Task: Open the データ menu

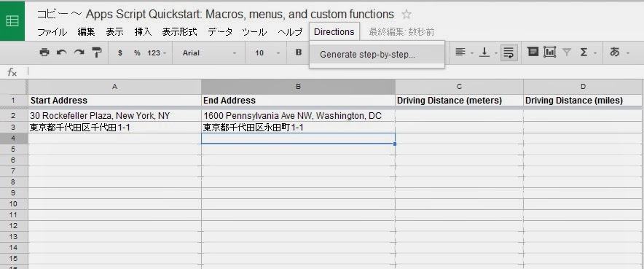Action: [x=220, y=32]
